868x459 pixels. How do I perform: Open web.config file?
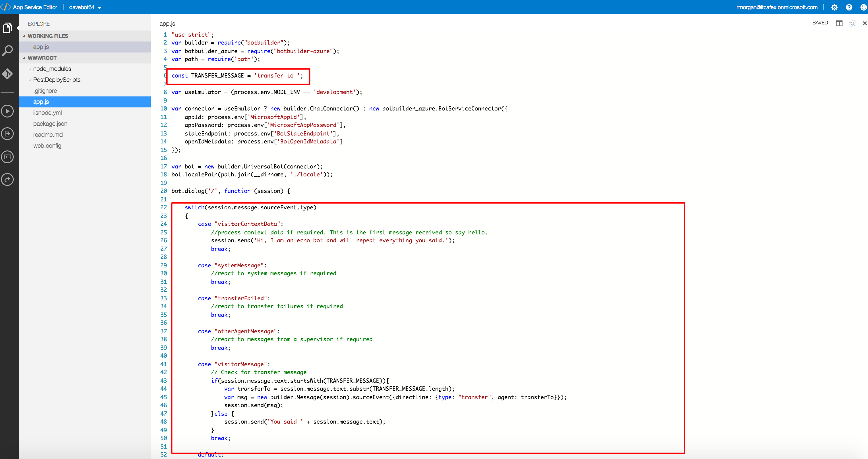tap(85, 146)
